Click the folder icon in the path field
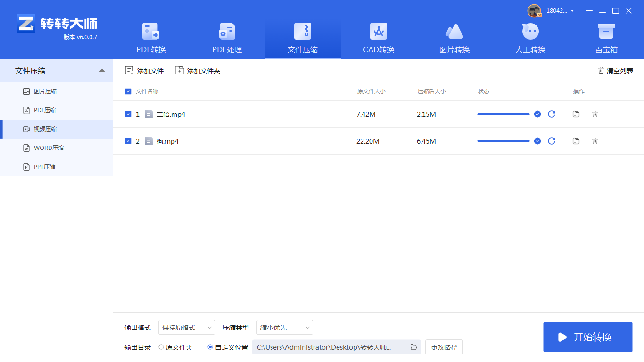 (x=414, y=347)
